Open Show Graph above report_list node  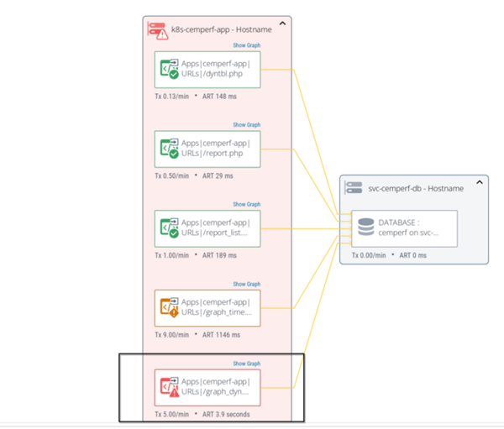tap(247, 204)
